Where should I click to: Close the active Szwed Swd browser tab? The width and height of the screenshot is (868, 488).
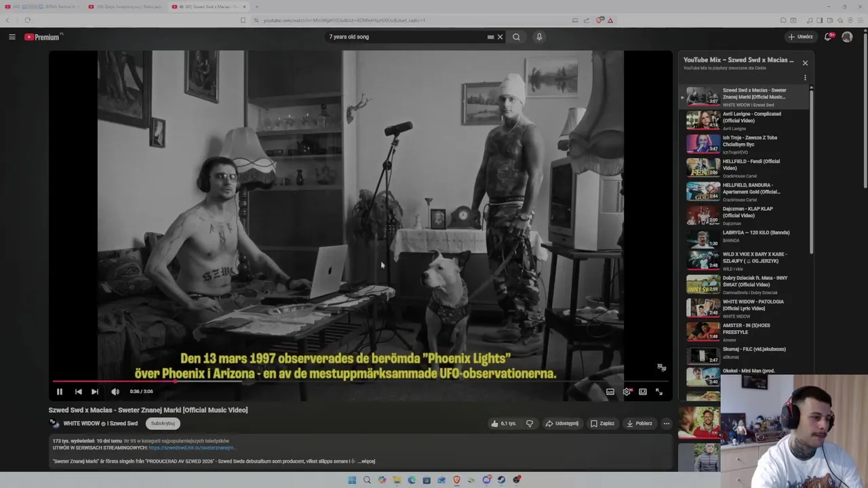245,7
